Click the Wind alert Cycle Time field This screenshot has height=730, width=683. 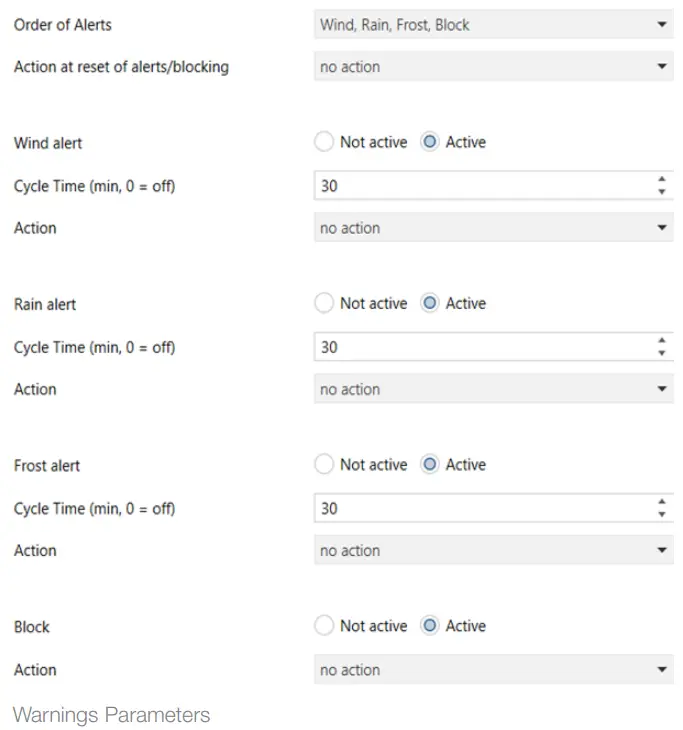click(x=480, y=186)
